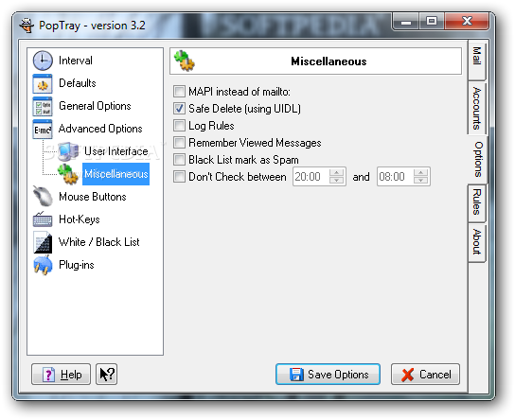This screenshot has width=515, height=420.
Task: Click the Help button
Action: pos(61,374)
